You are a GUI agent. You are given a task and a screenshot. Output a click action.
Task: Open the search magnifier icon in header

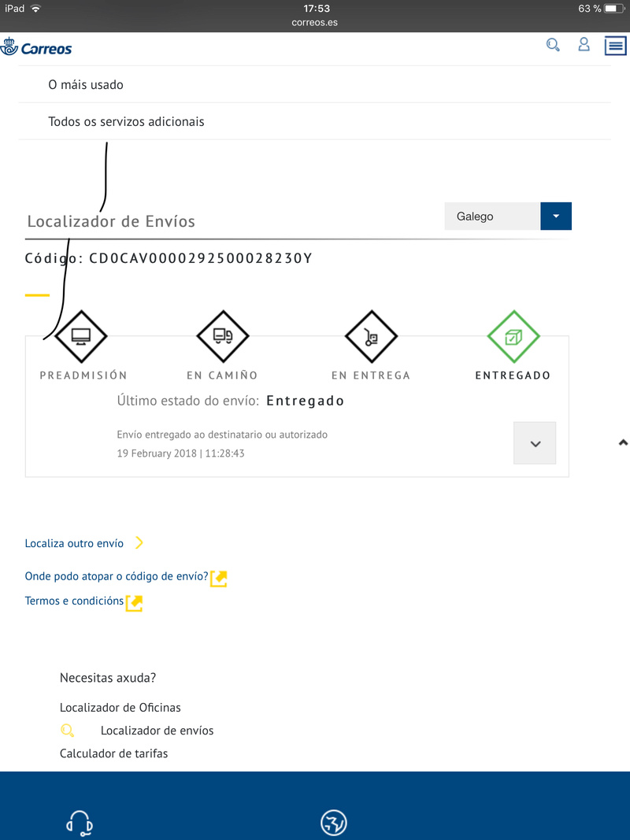tap(553, 45)
